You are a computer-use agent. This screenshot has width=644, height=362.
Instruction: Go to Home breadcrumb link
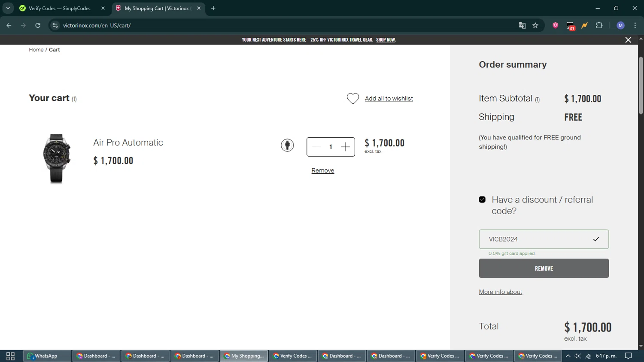coord(36,50)
